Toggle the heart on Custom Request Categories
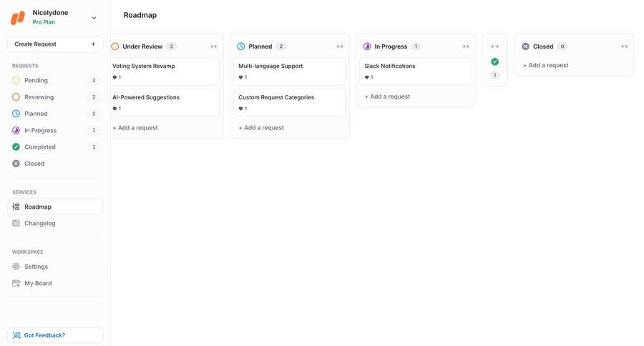Screen dimensions: 644x346 (x=241, y=109)
